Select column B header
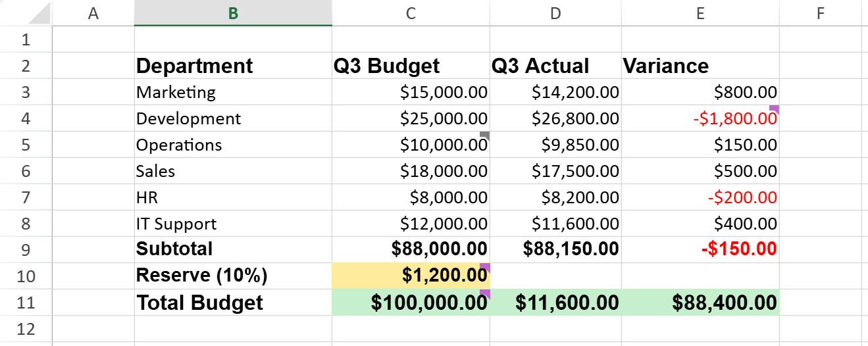The width and height of the screenshot is (868, 346). tap(233, 13)
